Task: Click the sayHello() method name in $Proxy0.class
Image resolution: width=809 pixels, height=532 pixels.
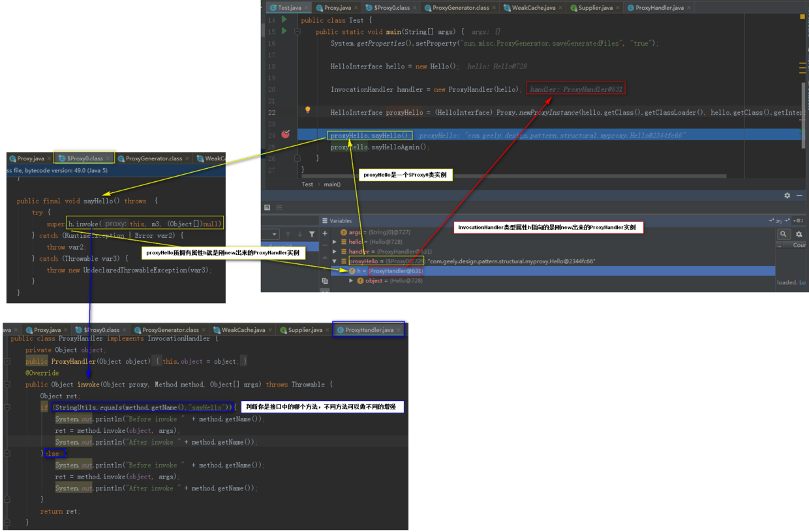Action: 97,201
